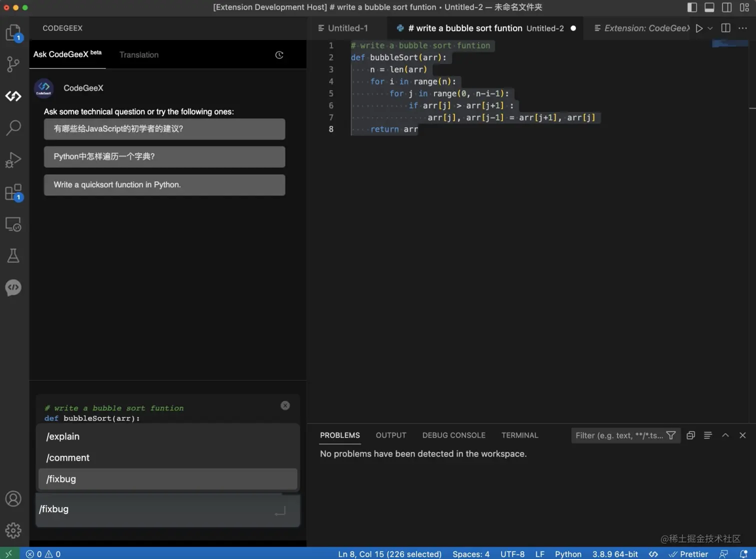
Task: Click the CodeGeeX avatar logo
Action: [x=44, y=88]
